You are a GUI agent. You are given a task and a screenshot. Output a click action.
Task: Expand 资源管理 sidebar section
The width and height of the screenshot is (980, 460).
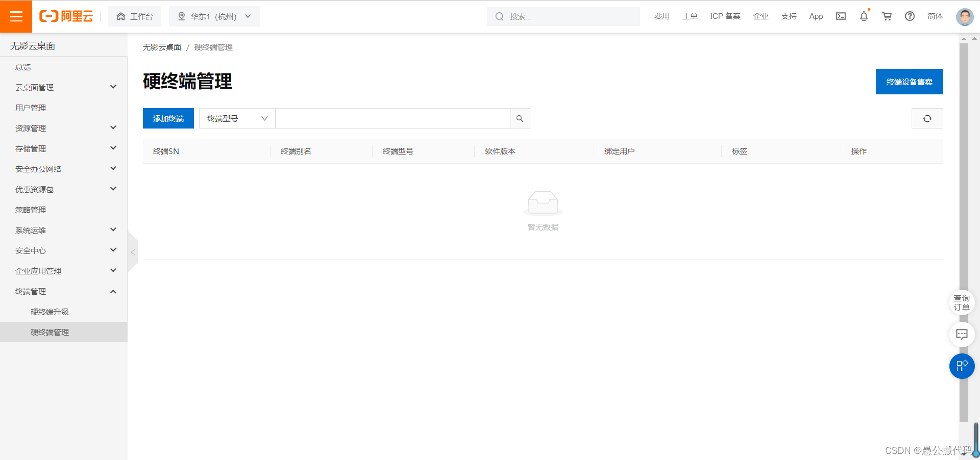pyautogui.click(x=64, y=128)
